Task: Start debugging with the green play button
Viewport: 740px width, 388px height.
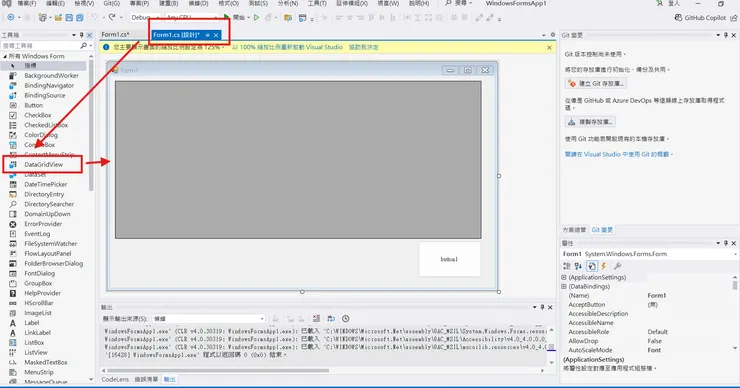Action: [x=227, y=17]
